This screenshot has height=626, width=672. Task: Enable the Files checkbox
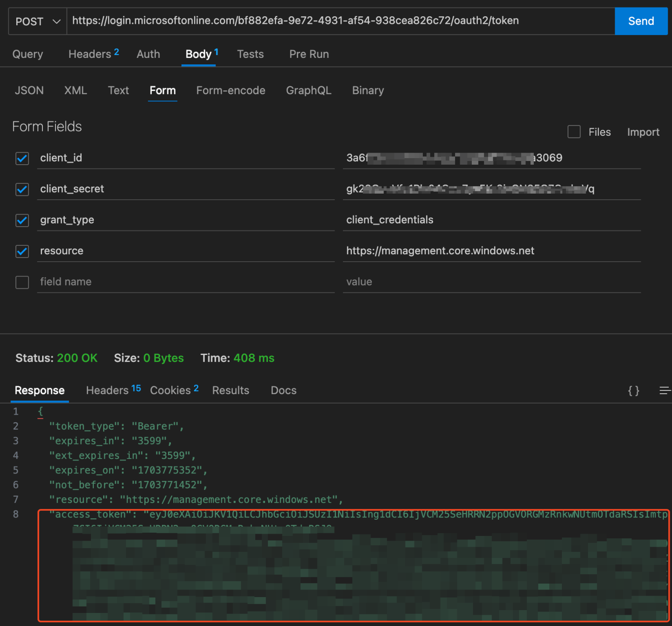[x=574, y=132]
